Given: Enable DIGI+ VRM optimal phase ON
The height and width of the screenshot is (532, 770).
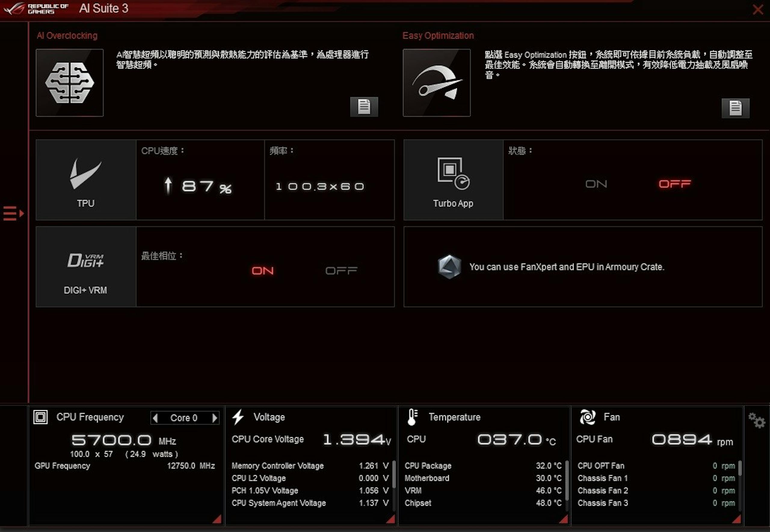Looking at the screenshot, I should tap(263, 271).
